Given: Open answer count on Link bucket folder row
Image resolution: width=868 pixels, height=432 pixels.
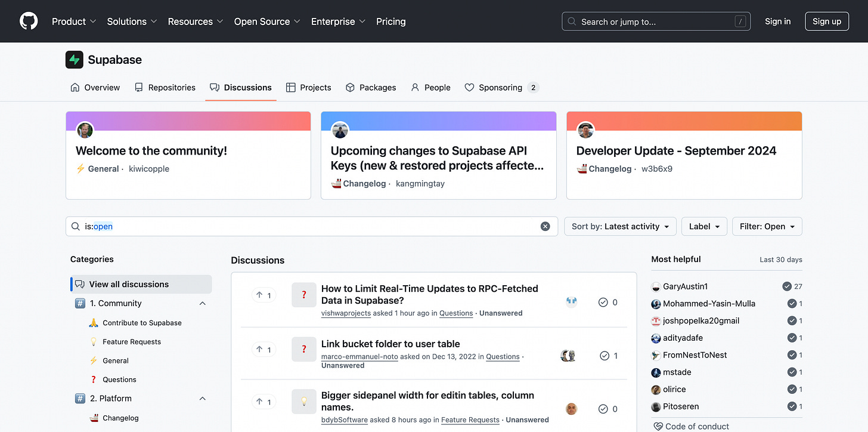Looking at the screenshot, I should (609, 356).
